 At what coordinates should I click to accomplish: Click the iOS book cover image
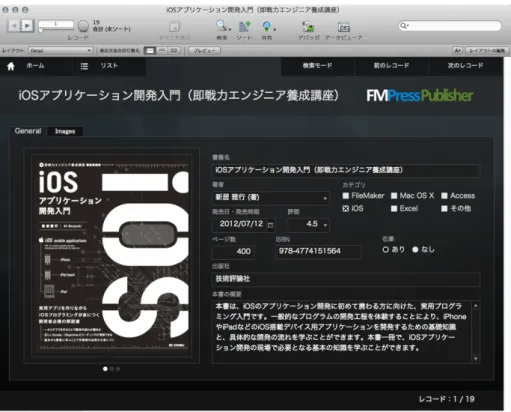tap(111, 255)
